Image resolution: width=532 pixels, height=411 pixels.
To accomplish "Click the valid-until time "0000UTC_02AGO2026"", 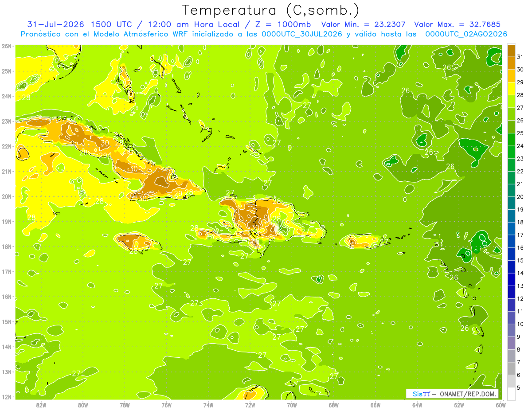I will [466, 34].
